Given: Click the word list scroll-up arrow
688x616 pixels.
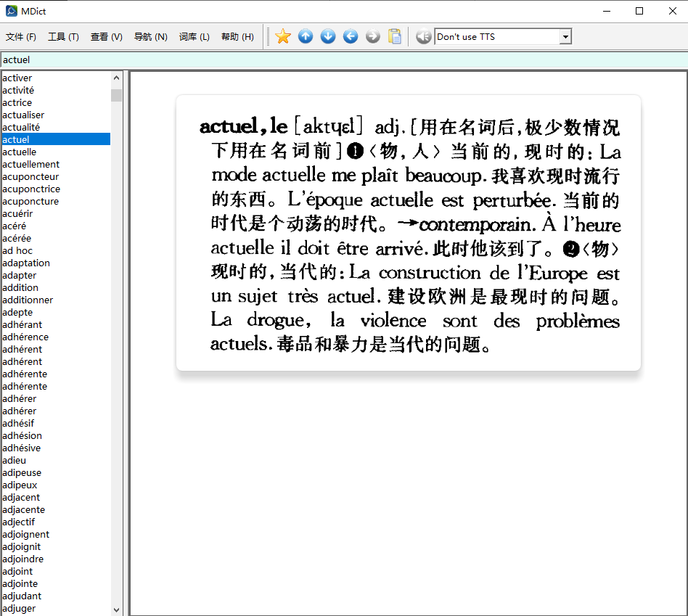Looking at the screenshot, I should 117,78.
